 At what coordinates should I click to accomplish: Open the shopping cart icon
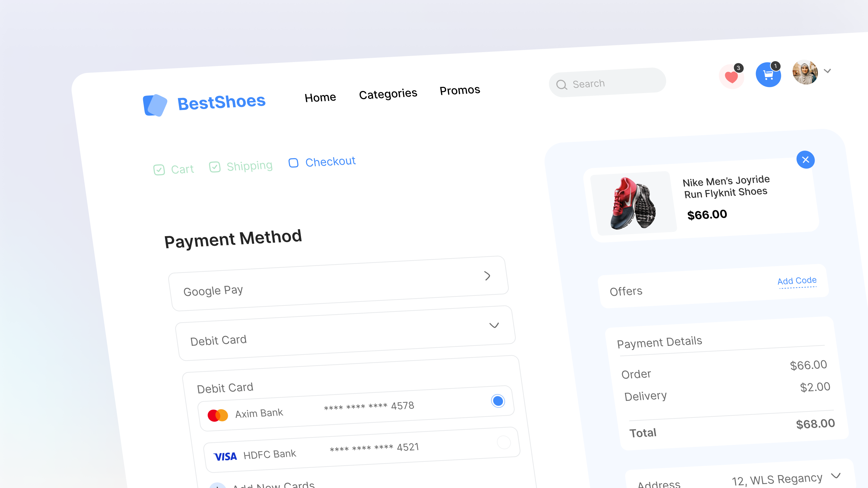[768, 75]
